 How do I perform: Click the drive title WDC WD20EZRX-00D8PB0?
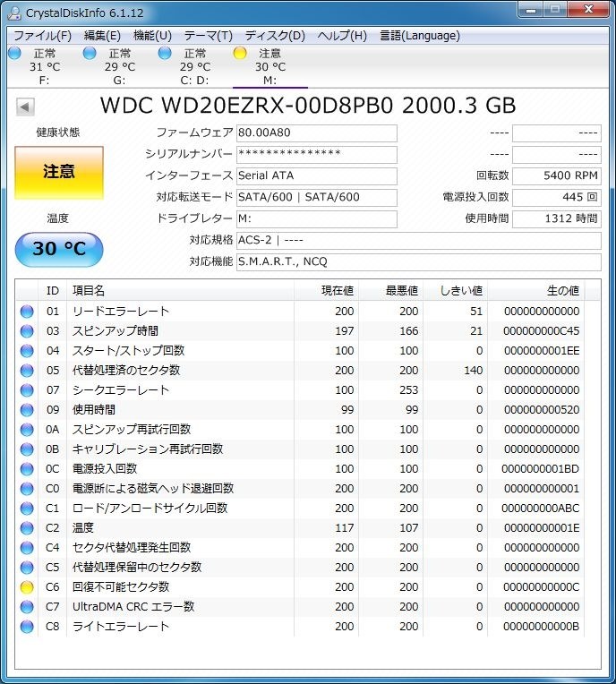pos(246,106)
